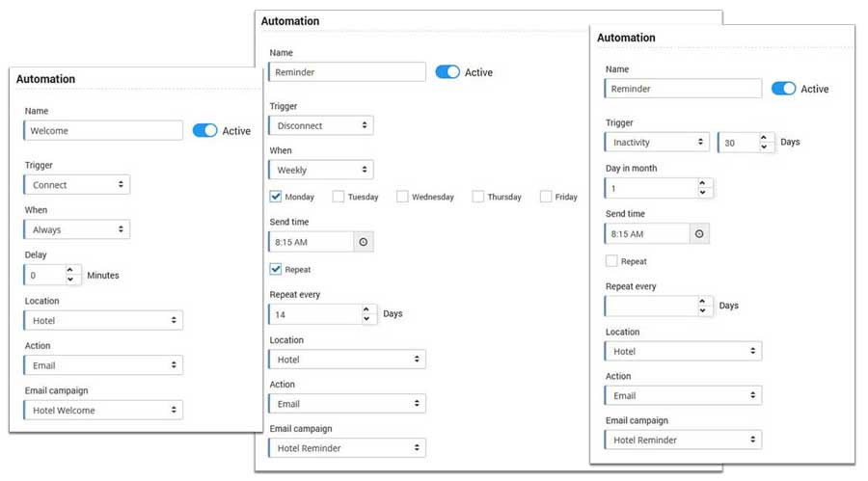The height and width of the screenshot is (481, 868).
Task: Check the Thursday checkbox
Action: pos(478,197)
